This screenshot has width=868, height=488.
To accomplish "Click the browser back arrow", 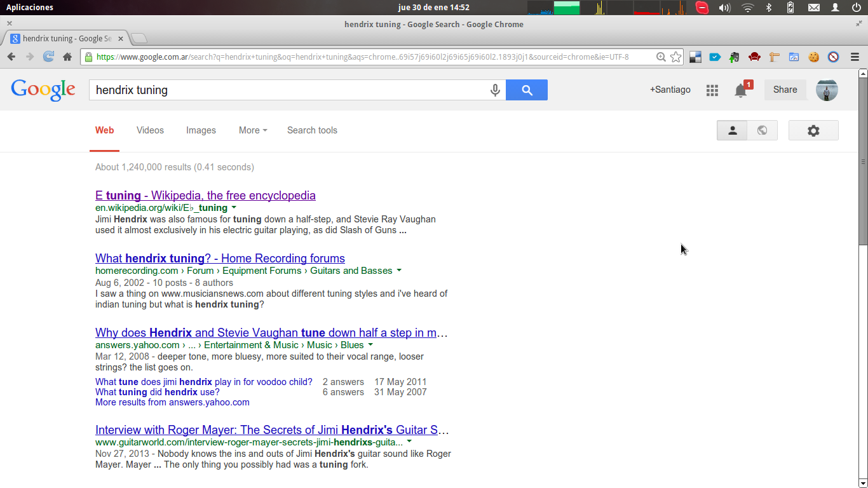I will click(x=11, y=57).
